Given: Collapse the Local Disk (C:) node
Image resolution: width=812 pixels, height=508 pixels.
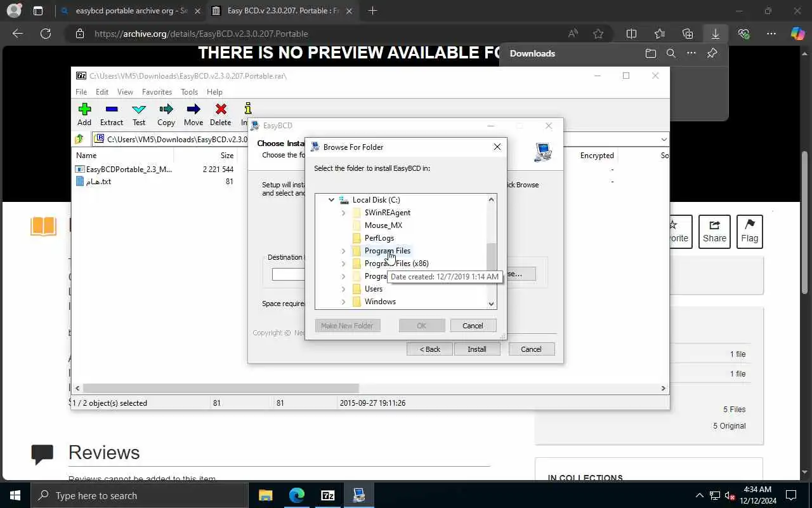Looking at the screenshot, I should [331, 200].
